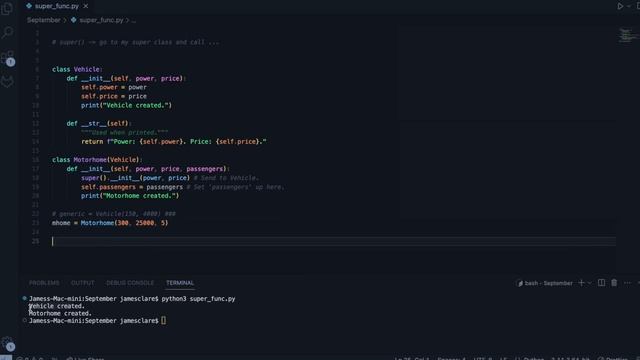
Task: Click the Live Share status bar item
Action: [85, 359]
